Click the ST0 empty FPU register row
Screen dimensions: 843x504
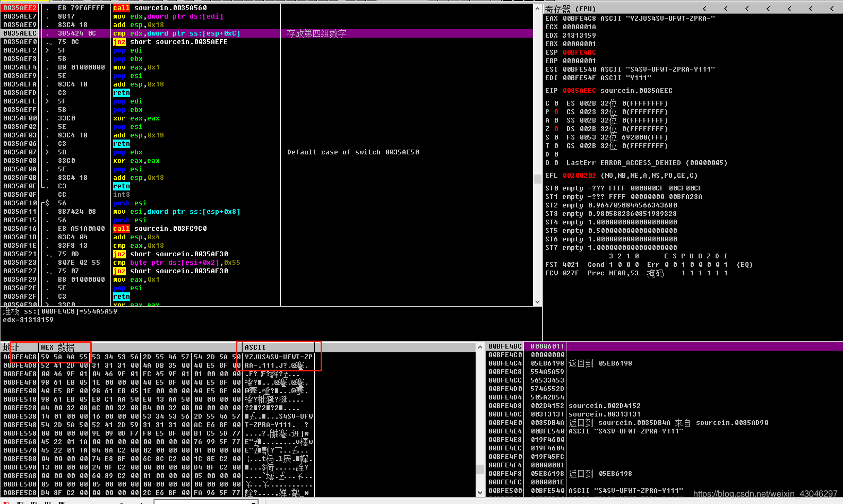coord(623,188)
